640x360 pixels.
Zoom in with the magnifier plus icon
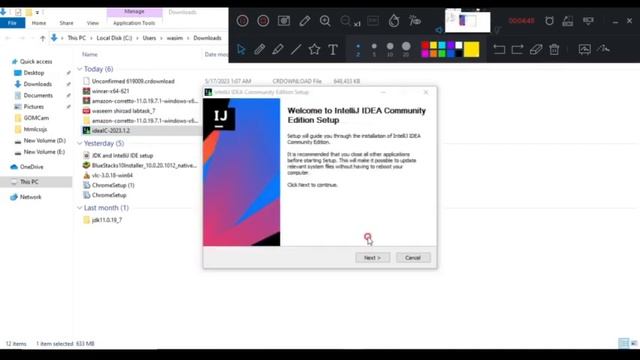(325, 20)
